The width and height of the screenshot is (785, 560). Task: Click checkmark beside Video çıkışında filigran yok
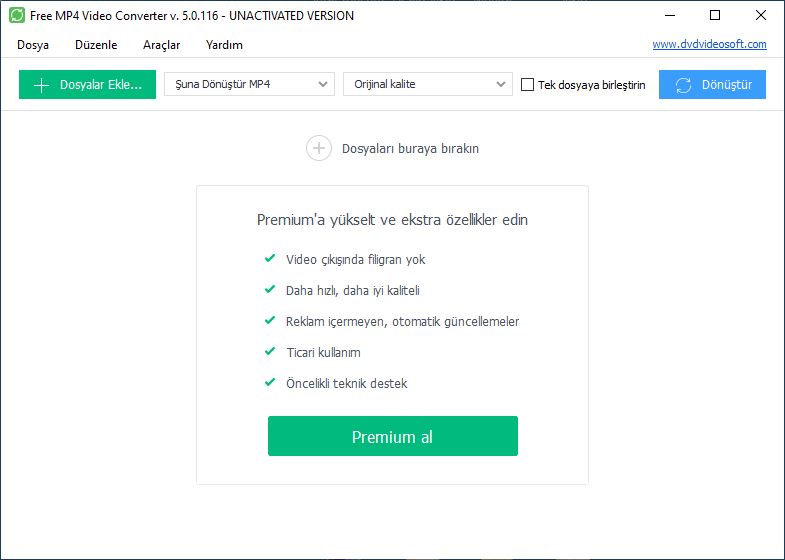point(270,258)
